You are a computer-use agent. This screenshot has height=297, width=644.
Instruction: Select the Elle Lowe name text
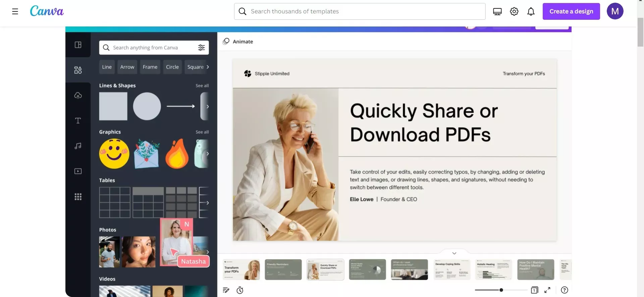coord(361,199)
